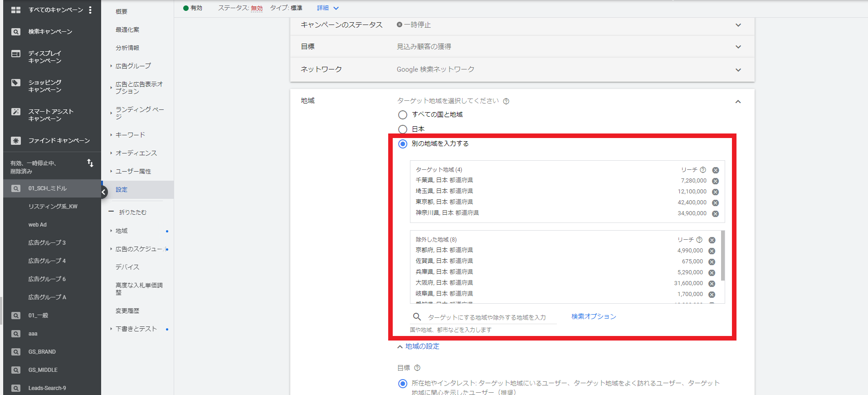The width and height of the screenshot is (868, 395).
Task: Click help icon next to ターゲット地域を選択してください
Action: coord(506,101)
